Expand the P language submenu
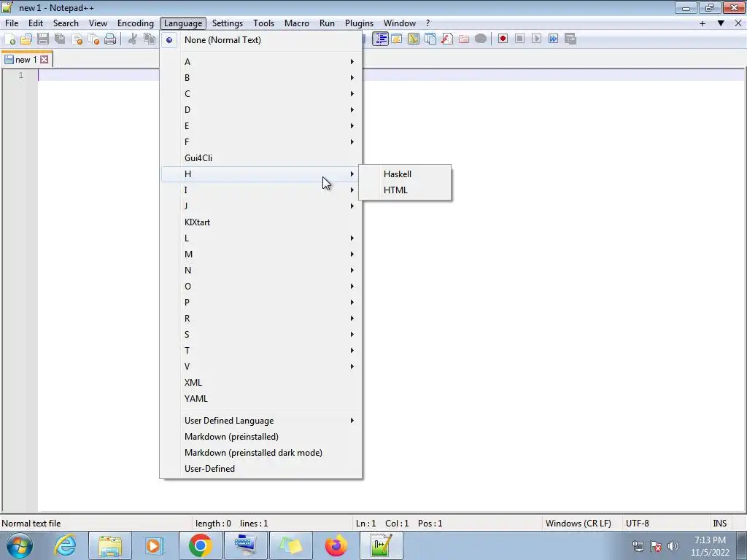This screenshot has height=560, width=747. [x=261, y=303]
